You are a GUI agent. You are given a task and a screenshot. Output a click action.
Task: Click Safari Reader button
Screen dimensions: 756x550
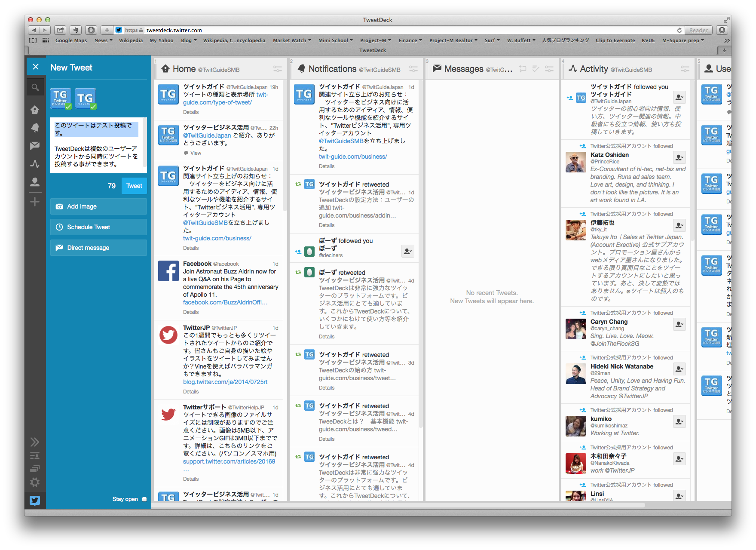tap(698, 30)
